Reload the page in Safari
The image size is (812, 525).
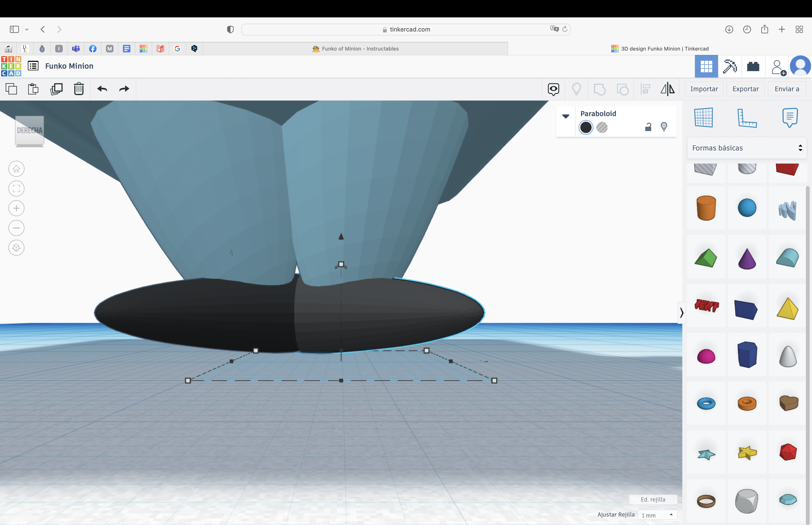point(565,29)
